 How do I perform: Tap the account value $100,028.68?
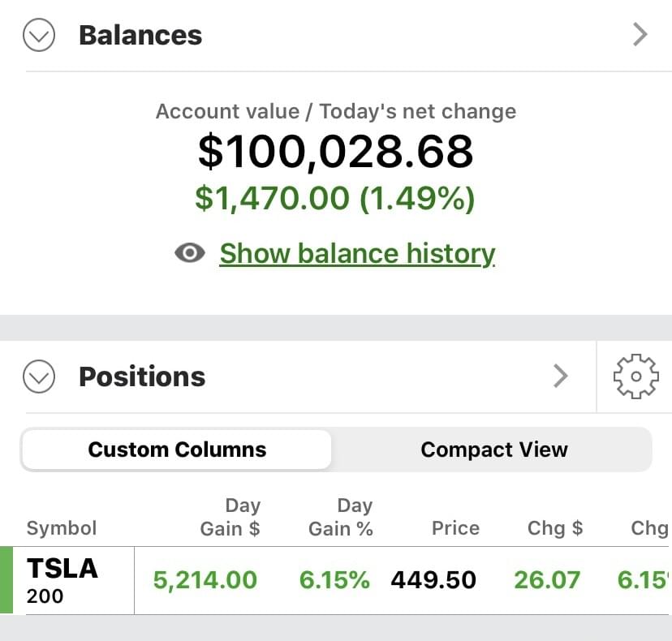click(335, 152)
